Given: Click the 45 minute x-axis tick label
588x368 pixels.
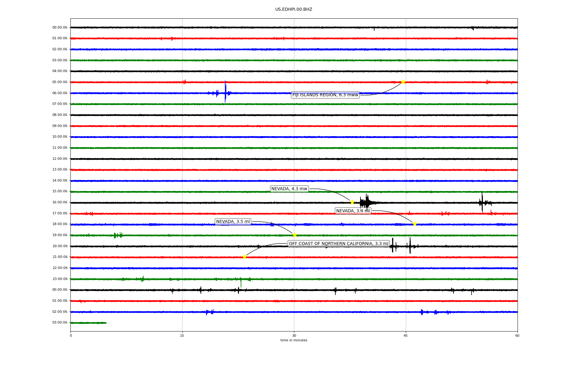Looking at the screenshot, I should pyautogui.click(x=406, y=335).
